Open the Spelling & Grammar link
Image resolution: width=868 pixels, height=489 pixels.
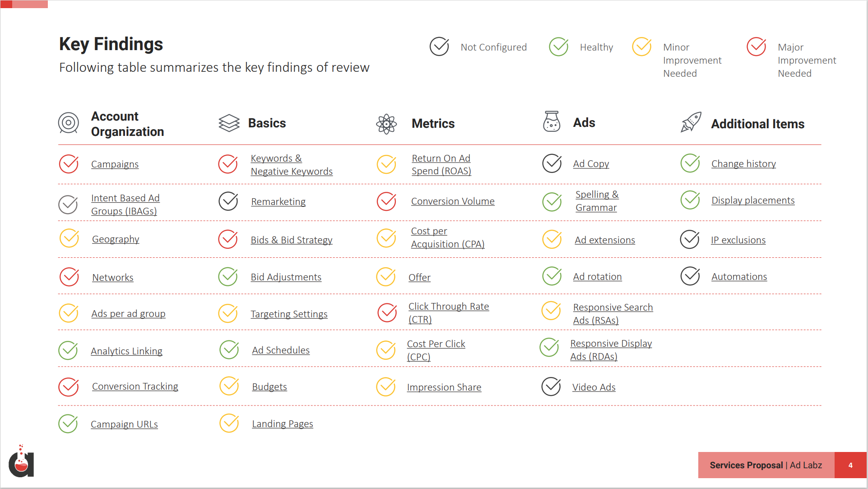(597, 201)
